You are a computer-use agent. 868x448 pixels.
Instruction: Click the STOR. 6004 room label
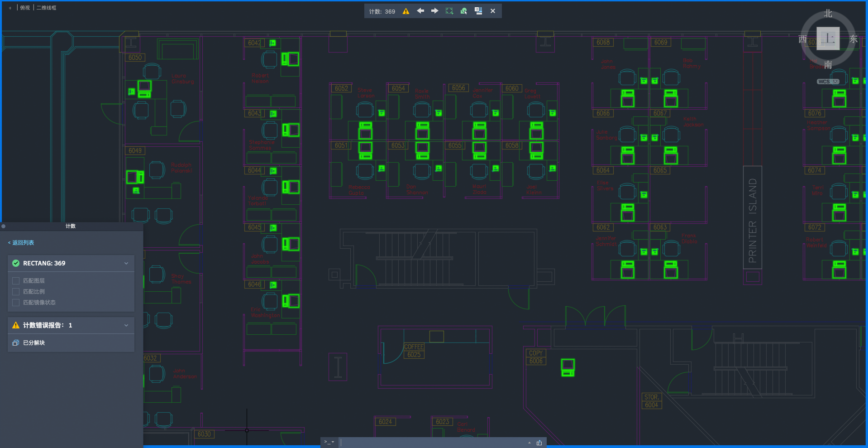tap(651, 401)
